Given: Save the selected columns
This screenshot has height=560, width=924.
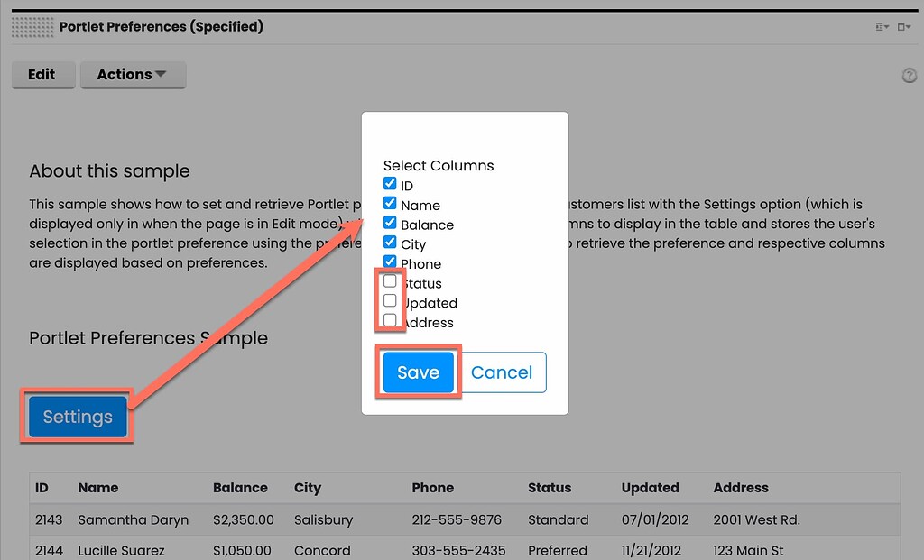Looking at the screenshot, I should click(x=418, y=372).
